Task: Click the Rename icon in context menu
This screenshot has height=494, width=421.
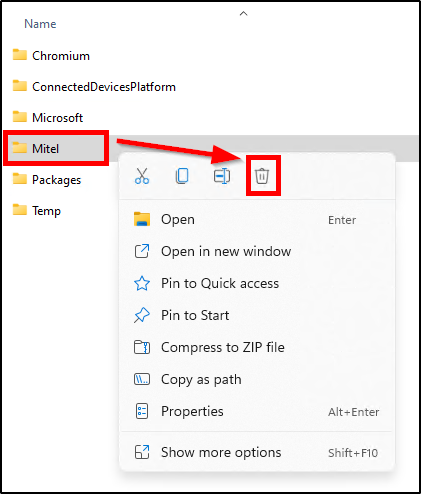Action: (x=222, y=176)
